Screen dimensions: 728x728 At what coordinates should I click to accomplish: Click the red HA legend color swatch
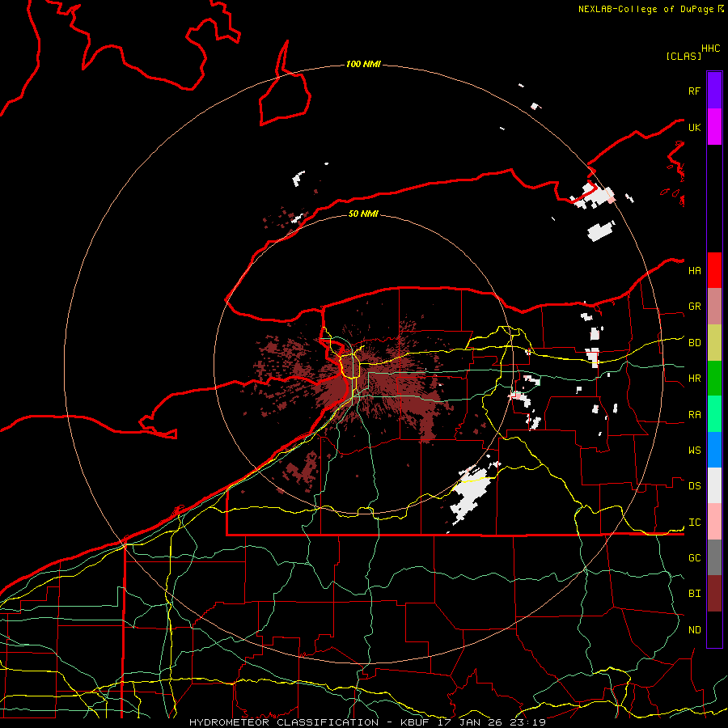pyautogui.click(x=714, y=270)
